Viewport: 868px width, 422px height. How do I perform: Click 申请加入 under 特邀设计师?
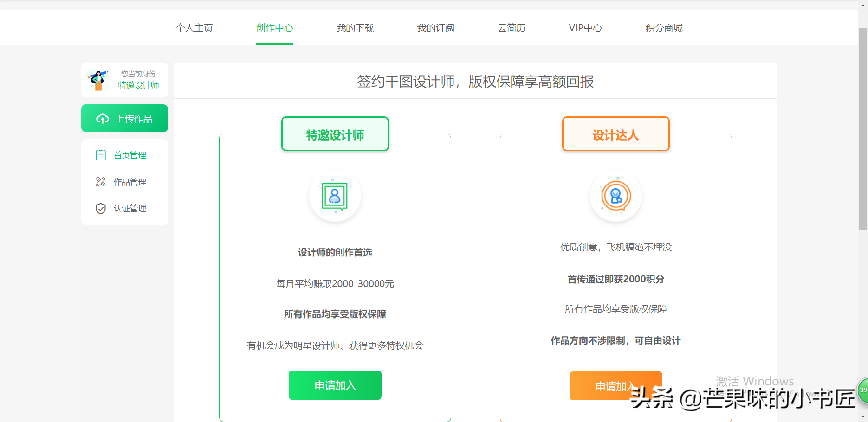335,385
